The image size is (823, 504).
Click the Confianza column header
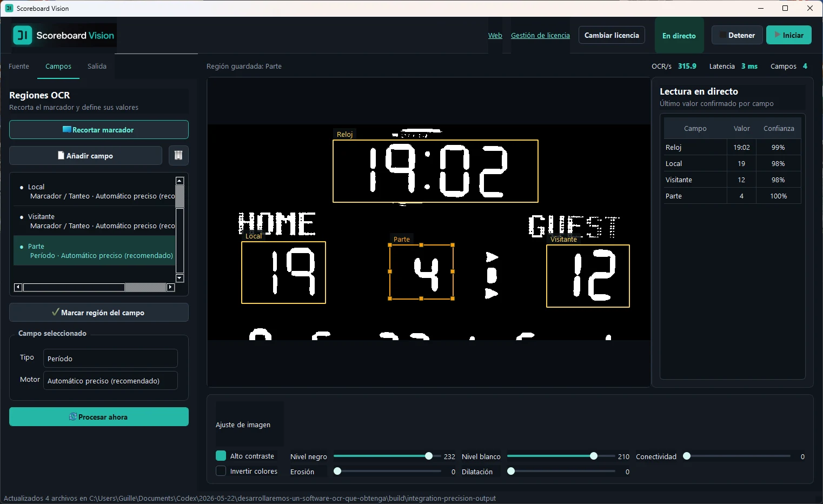(x=779, y=128)
